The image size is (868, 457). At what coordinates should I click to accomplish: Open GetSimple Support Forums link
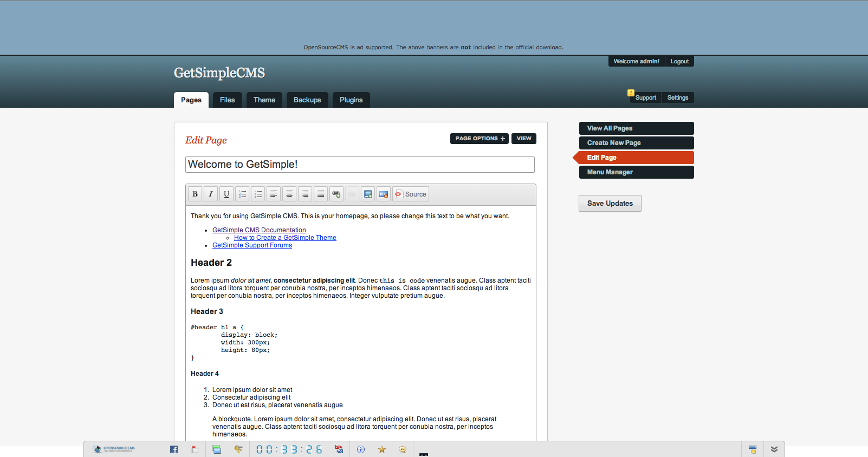click(252, 245)
